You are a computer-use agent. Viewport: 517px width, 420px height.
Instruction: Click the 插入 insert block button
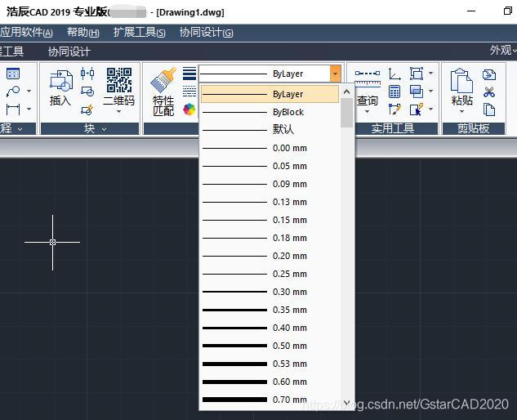click(x=60, y=87)
